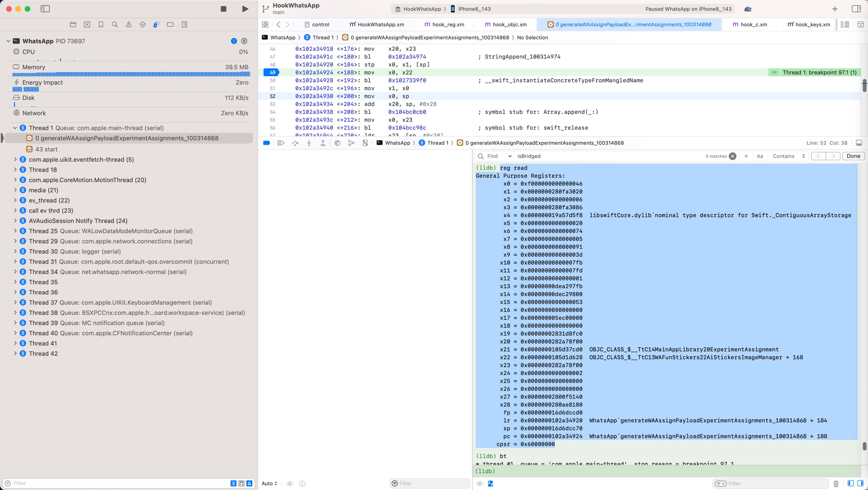Image resolution: width=868 pixels, height=490 pixels.
Task: Stop the running WhatsApp debug session
Action: tap(223, 9)
